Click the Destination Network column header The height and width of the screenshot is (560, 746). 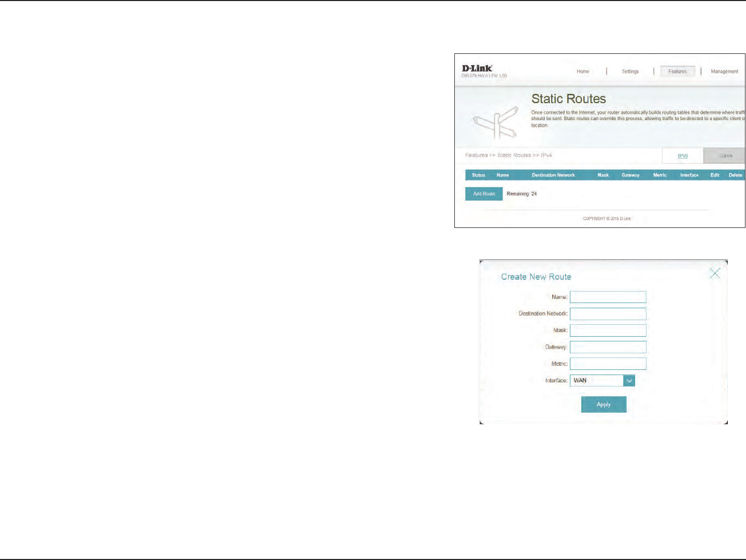(553, 175)
